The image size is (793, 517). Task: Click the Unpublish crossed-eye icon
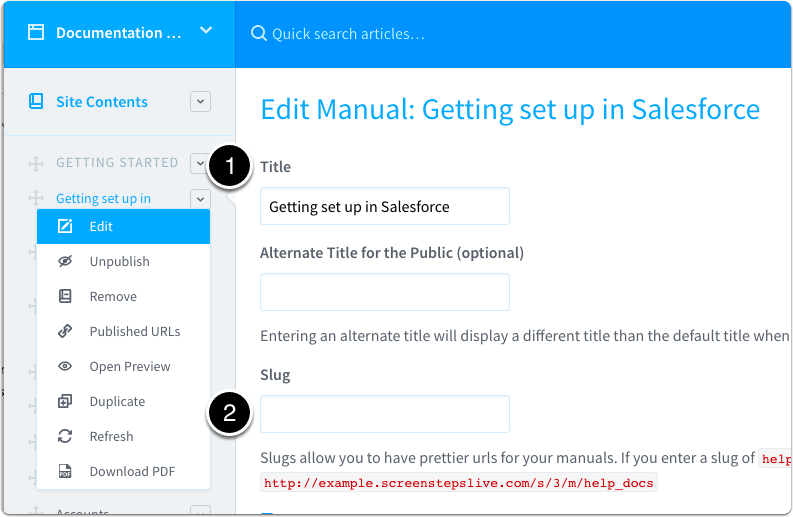tap(65, 261)
